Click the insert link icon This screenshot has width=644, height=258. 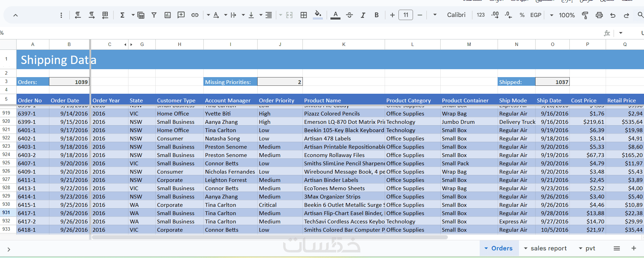pyautogui.click(x=195, y=15)
